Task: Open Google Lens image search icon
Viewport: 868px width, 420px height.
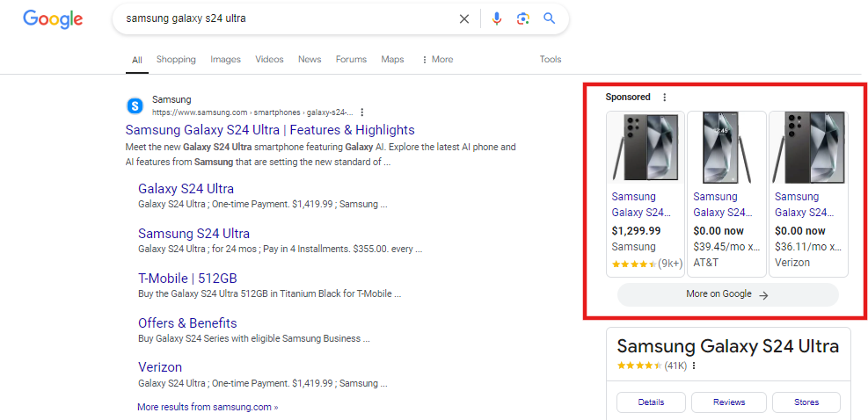Action: coord(523,18)
